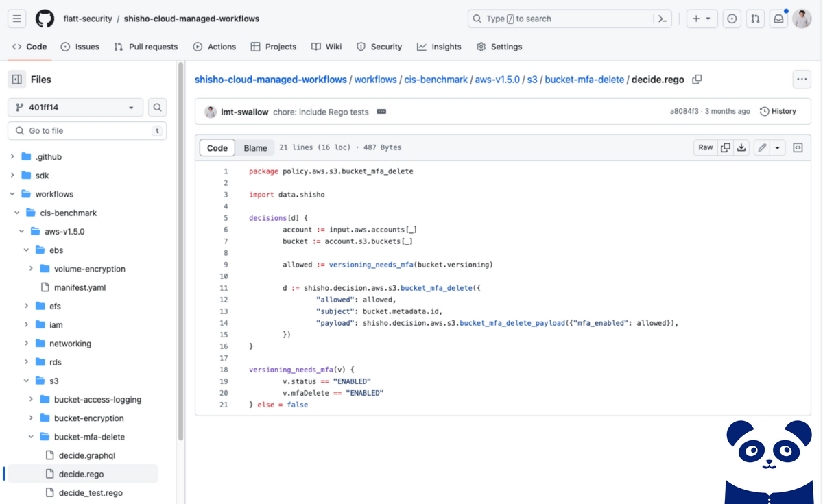Open the s3 breadcrumb link
823x504 pixels.
(x=532, y=80)
